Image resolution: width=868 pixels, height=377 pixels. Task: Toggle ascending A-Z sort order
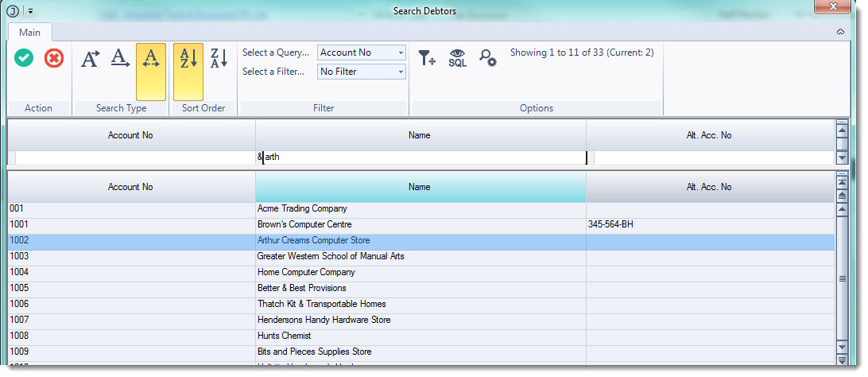188,72
